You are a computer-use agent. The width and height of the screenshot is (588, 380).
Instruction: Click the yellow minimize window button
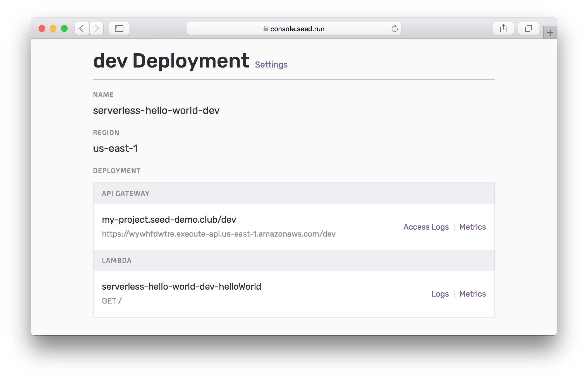coord(53,28)
